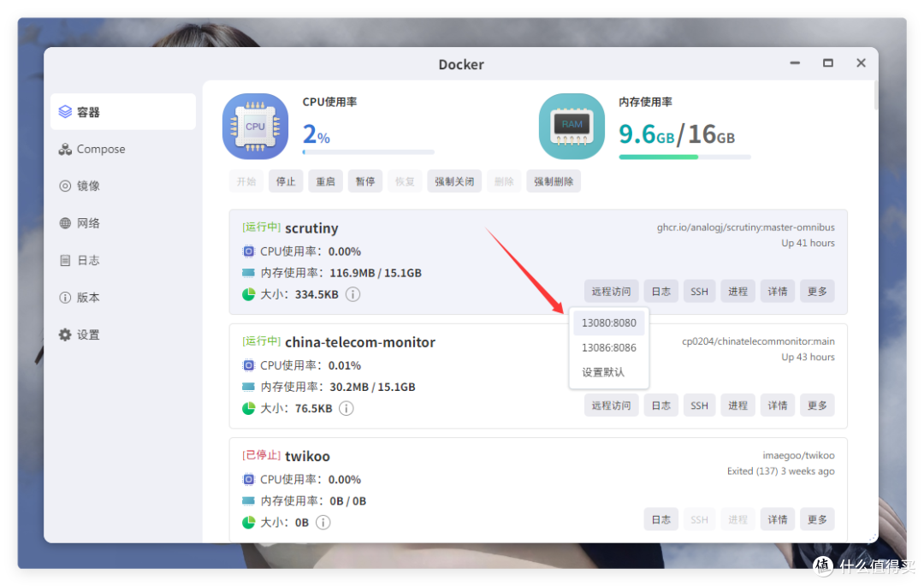This screenshot has width=924, height=586.
Task: Click CPU chip icon in china-telecom-monitor row
Action: tap(249, 366)
